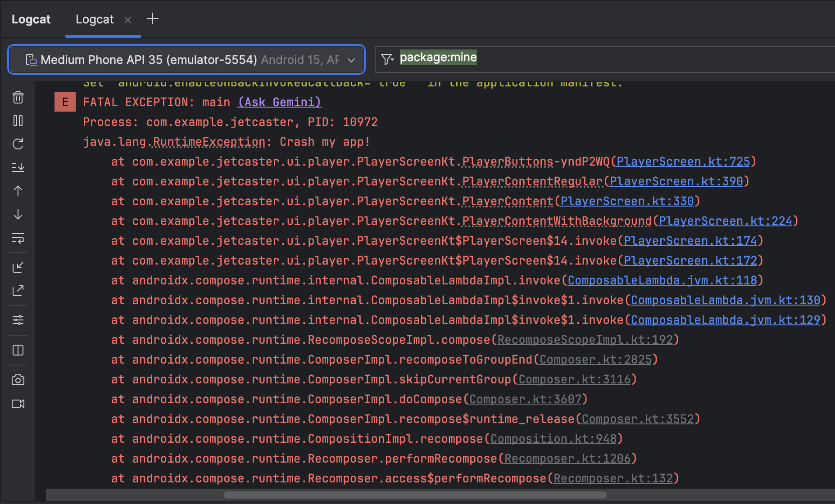Split the Logcat panels
The height and width of the screenshot is (504, 835).
18,350
